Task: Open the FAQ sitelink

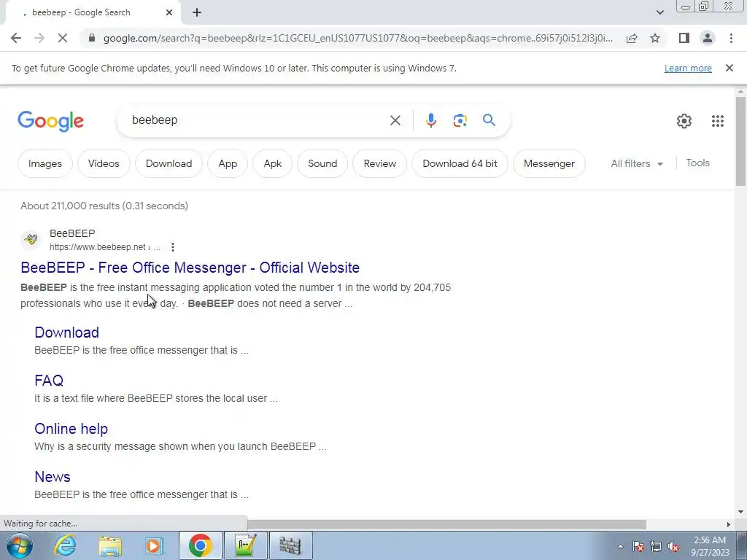Action: coord(49,381)
